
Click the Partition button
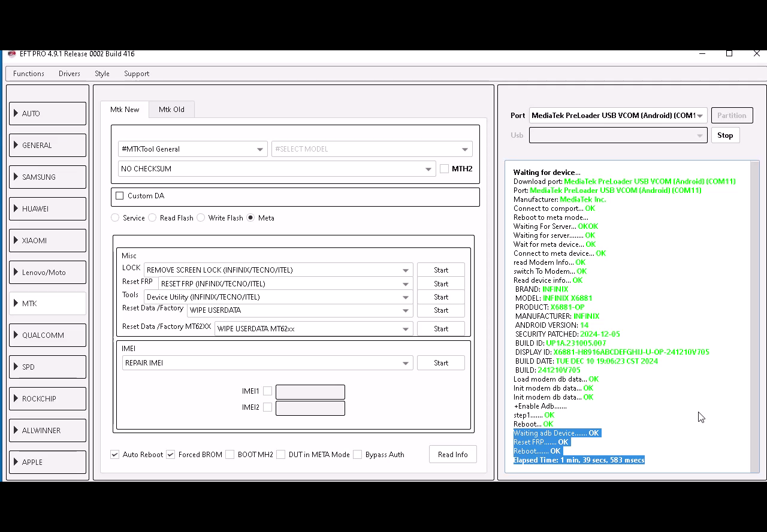[x=732, y=116]
